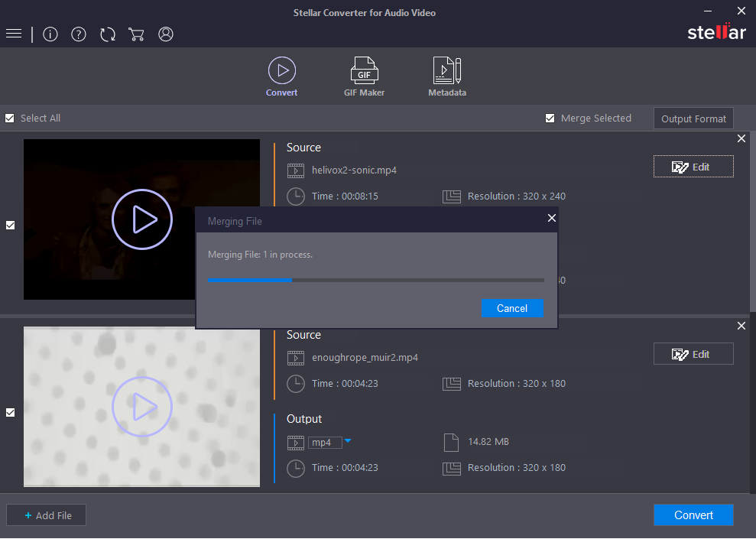Viewport: 756px width, 539px height.
Task: Uncheck the enoughrope_muir2.mp4 file checkbox
Action: (x=10, y=413)
